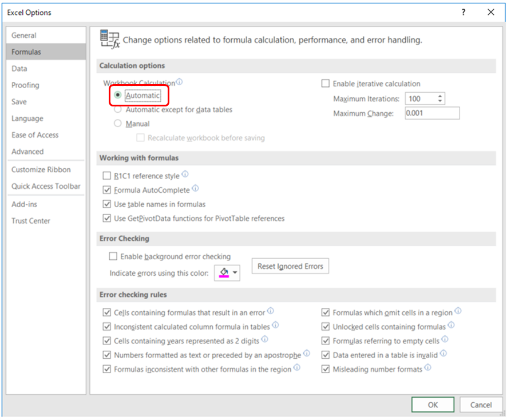Toggle Enable background error checking
The width and height of the screenshot is (507, 420).
[113, 256]
